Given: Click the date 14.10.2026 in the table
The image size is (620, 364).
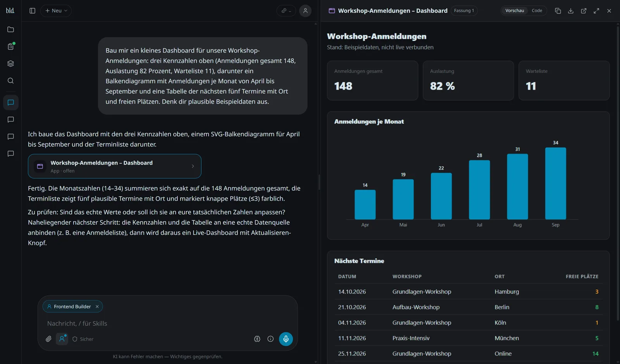Looking at the screenshot, I should 352,292.
